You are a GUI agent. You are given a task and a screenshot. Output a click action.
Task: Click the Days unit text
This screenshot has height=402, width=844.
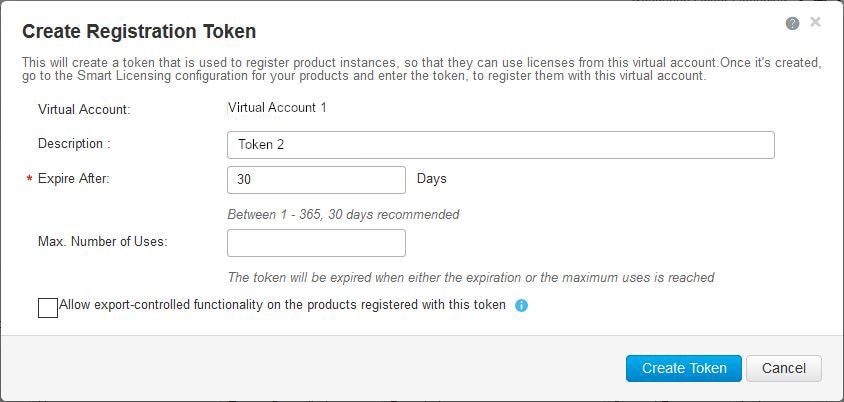pyautogui.click(x=432, y=179)
